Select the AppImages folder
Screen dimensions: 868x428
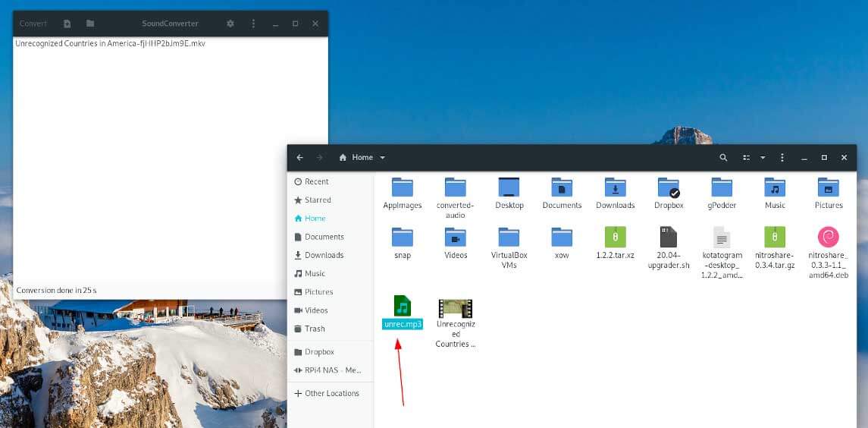point(403,193)
